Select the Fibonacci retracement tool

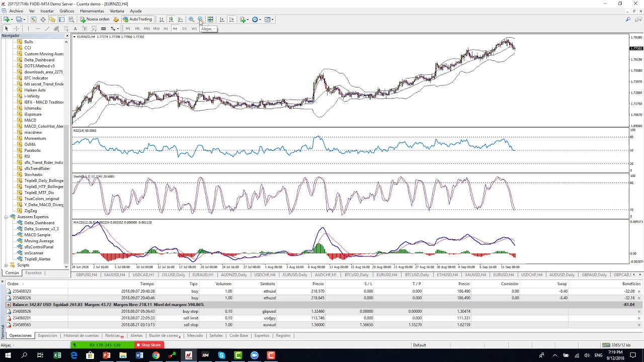pos(66,29)
